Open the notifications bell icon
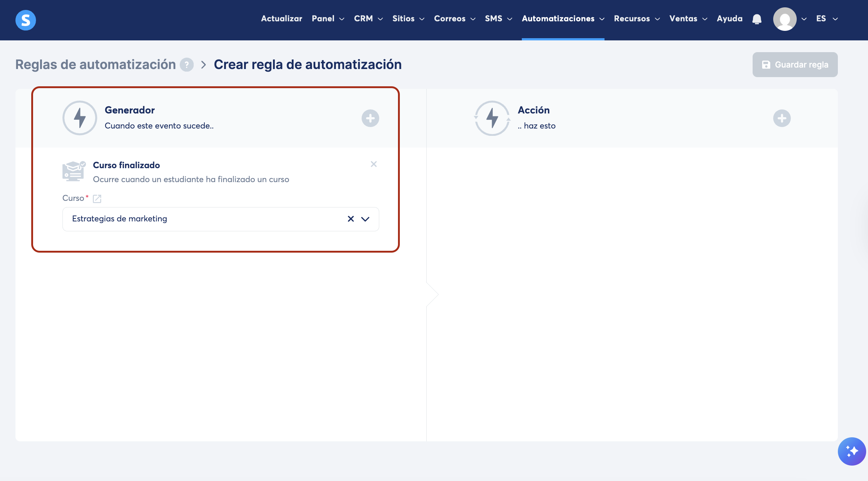Viewport: 868px width, 481px height. coord(757,19)
